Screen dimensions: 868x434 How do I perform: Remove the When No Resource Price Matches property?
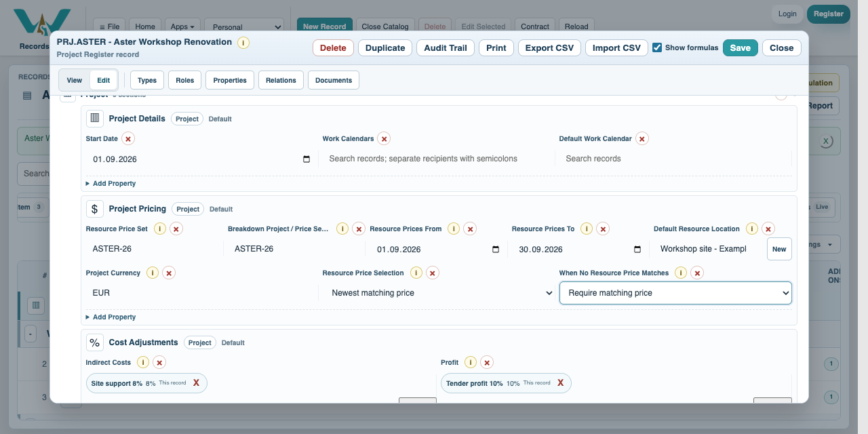click(x=697, y=273)
